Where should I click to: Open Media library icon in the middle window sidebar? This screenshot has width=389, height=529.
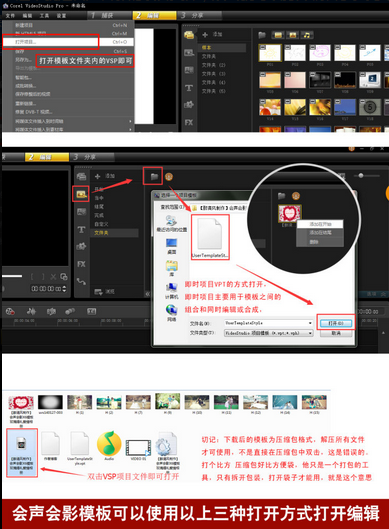coord(81,176)
